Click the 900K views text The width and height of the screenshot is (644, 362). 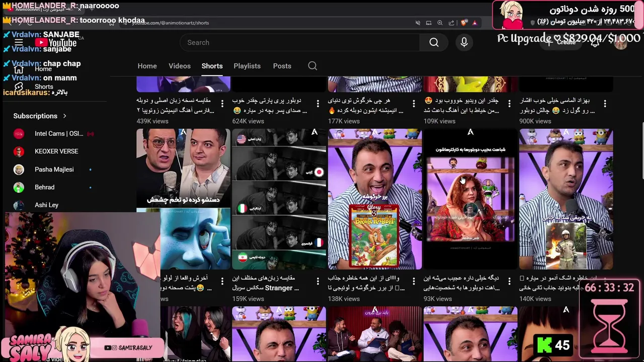pyautogui.click(x=535, y=121)
